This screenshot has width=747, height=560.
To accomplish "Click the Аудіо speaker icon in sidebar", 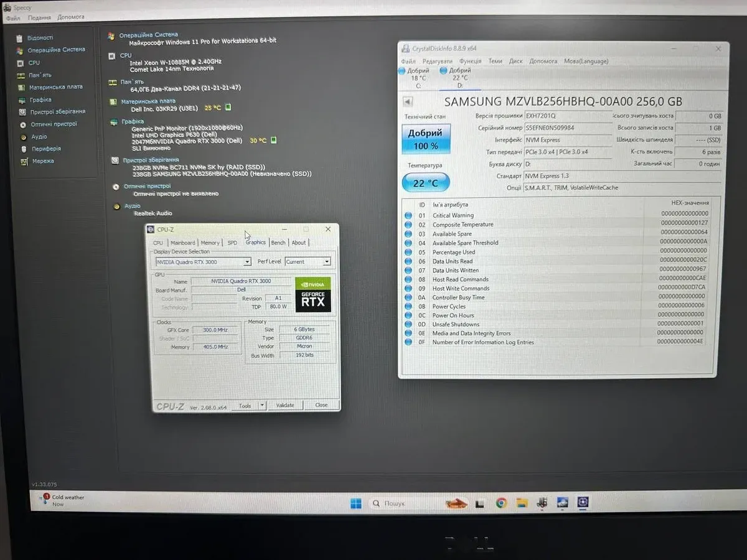I will pos(24,137).
